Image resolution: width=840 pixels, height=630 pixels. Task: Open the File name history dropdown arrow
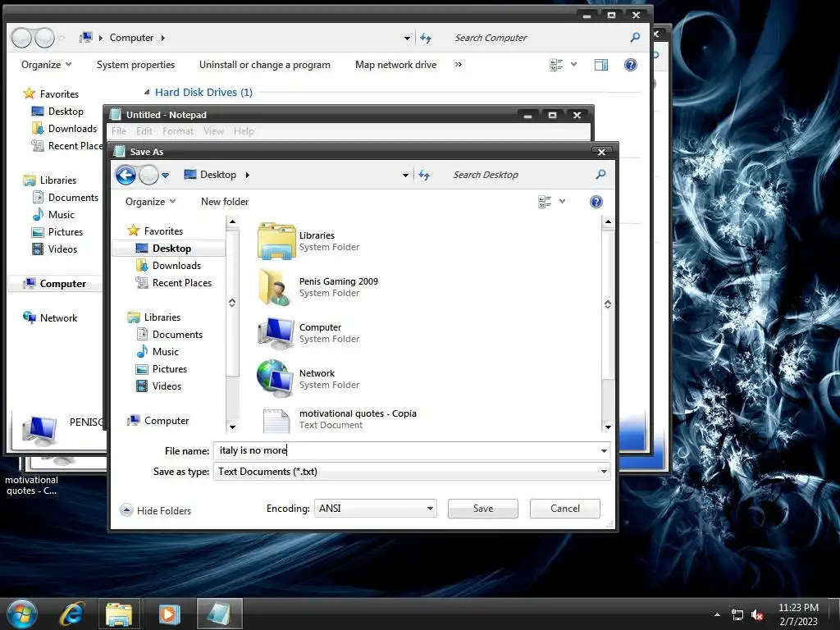pyautogui.click(x=604, y=451)
